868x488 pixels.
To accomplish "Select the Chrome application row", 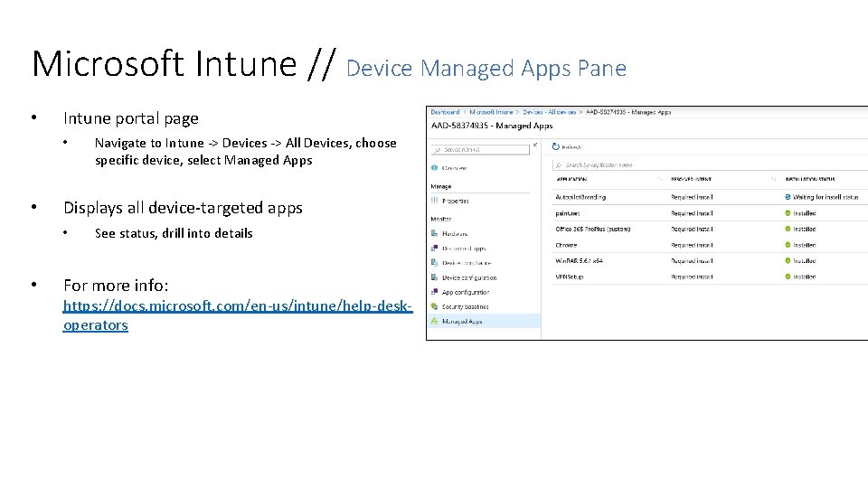I will click(710, 245).
